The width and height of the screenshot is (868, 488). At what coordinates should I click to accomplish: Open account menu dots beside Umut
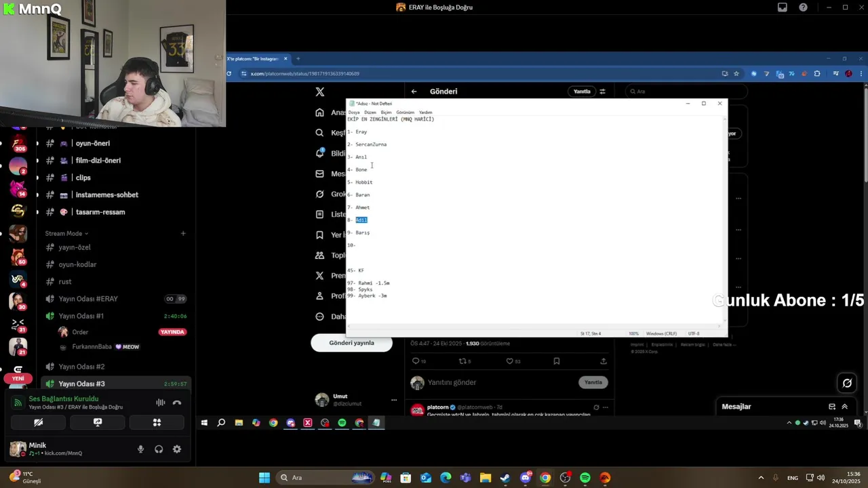point(394,400)
